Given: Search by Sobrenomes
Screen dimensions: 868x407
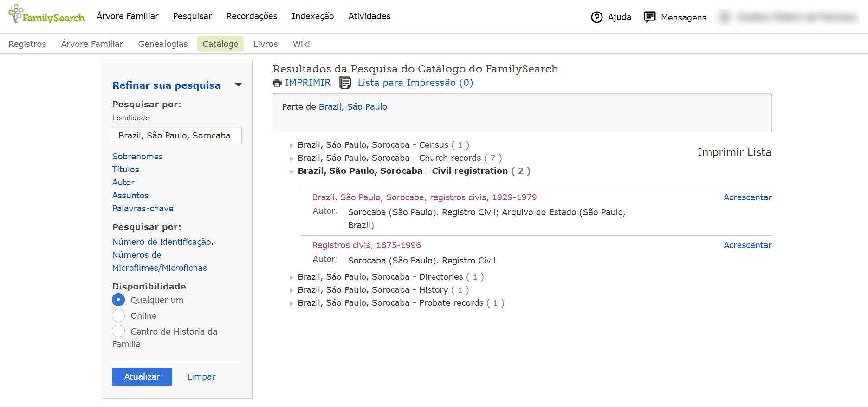Looking at the screenshot, I should [x=137, y=157].
